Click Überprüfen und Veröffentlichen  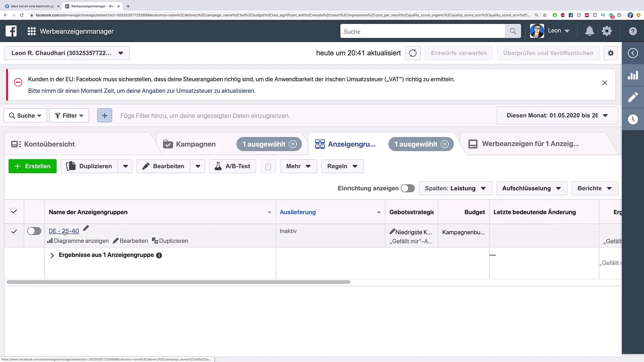coord(548,53)
